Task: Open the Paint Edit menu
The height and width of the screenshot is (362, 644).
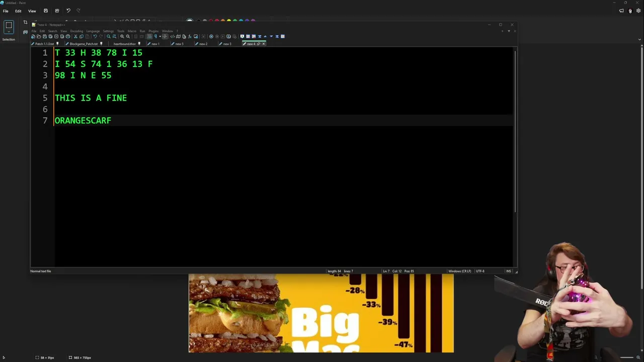Action: pos(18,11)
